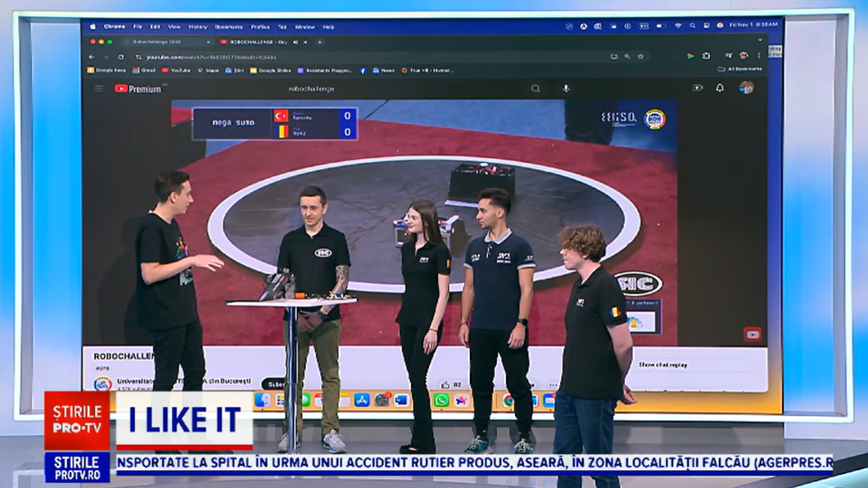This screenshot has width=868, height=488.
Task: Start voice search with microphone icon
Action: coord(566,89)
